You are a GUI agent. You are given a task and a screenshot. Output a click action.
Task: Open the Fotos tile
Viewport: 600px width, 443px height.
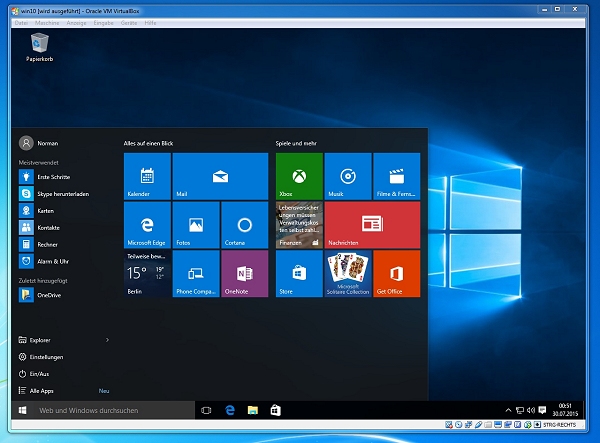point(196,225)
